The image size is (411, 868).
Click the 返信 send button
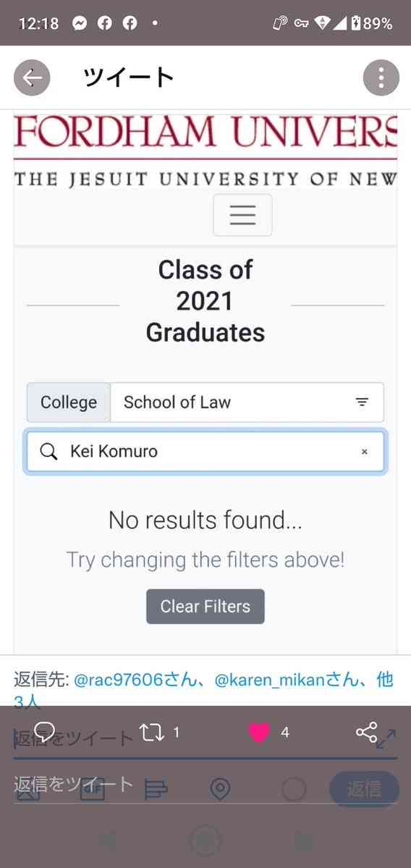(364, 789)
